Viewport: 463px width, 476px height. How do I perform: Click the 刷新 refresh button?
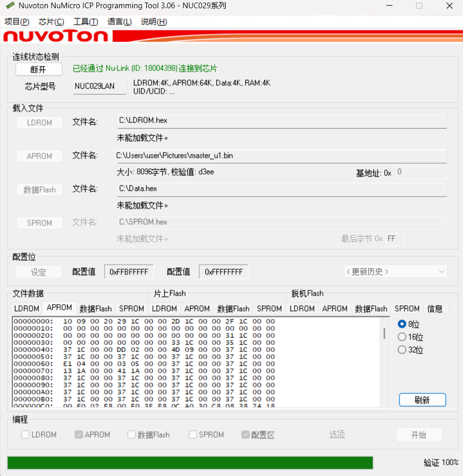coord(422,400)
